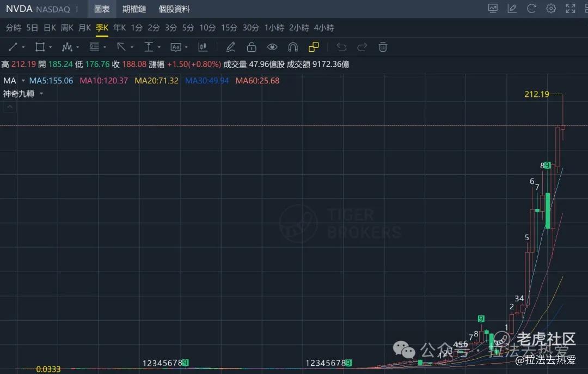Image resolution: width=588 pixels, height=374 pixels.
Task: Click the candlestick chart style icon
Action: tap(203, 47)
